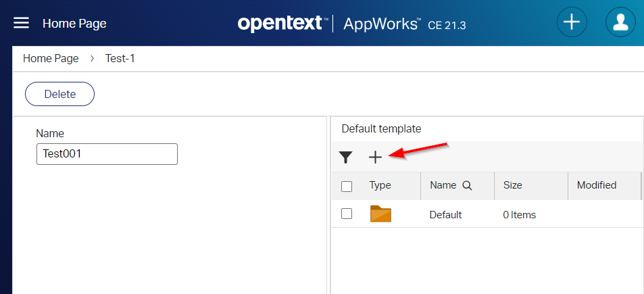The width and height of the screenshot is (644, 294).
Task: Click the breadcrumb chevron separator
Action: point(93,59)
